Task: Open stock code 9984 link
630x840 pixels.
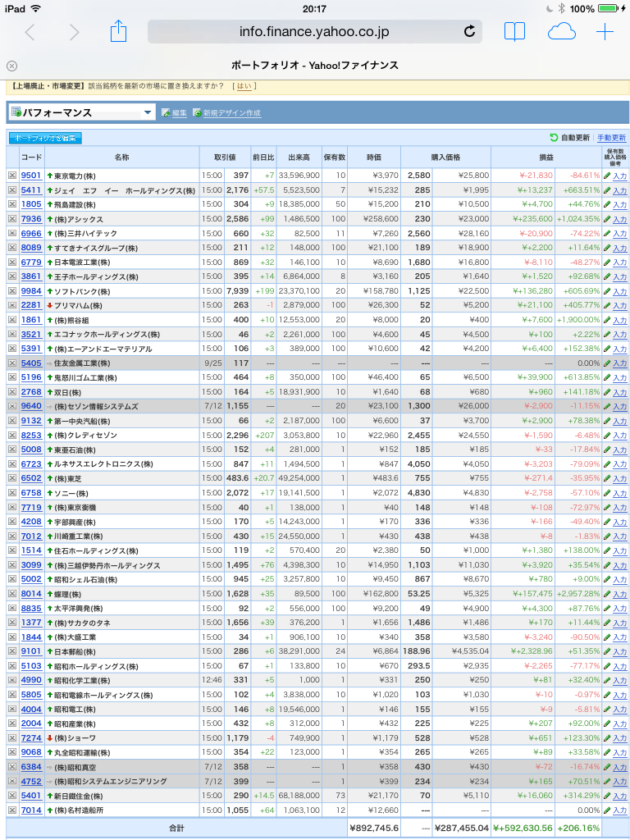Action: [31, 291]
